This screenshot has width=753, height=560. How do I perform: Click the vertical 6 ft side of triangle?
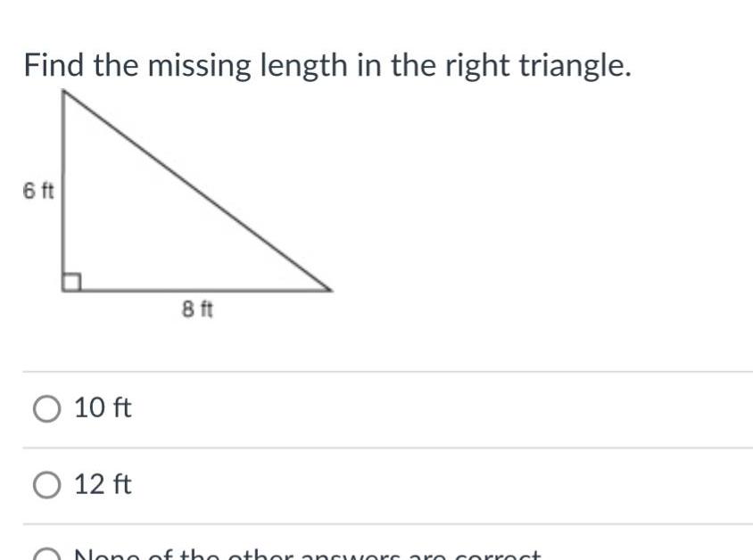click(x=63, y=192)
